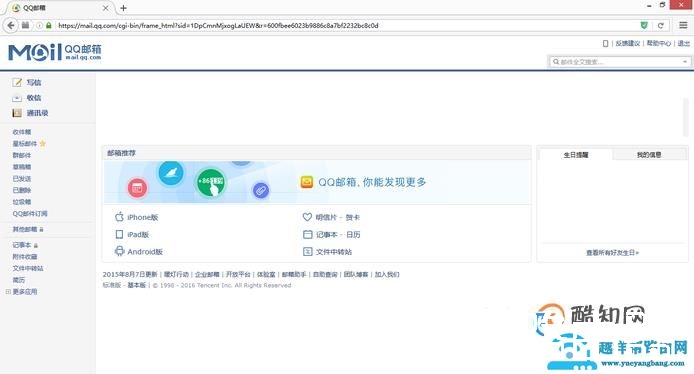Open 群邮件 group mail folder

coord(22,155)
